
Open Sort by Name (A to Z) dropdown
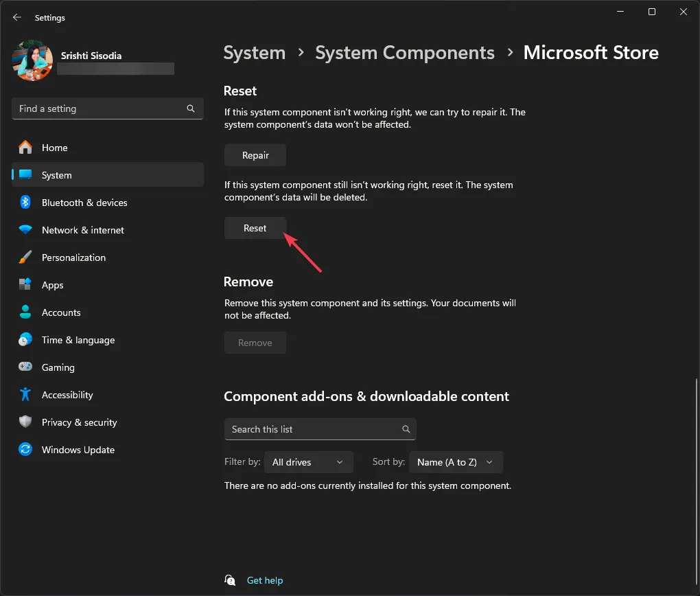click(x=456, y=462)
